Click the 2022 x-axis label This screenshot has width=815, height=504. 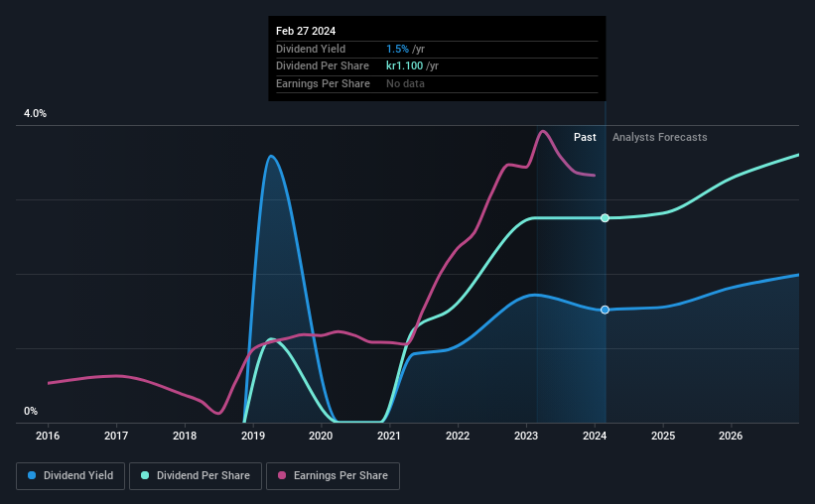[458, 436]
